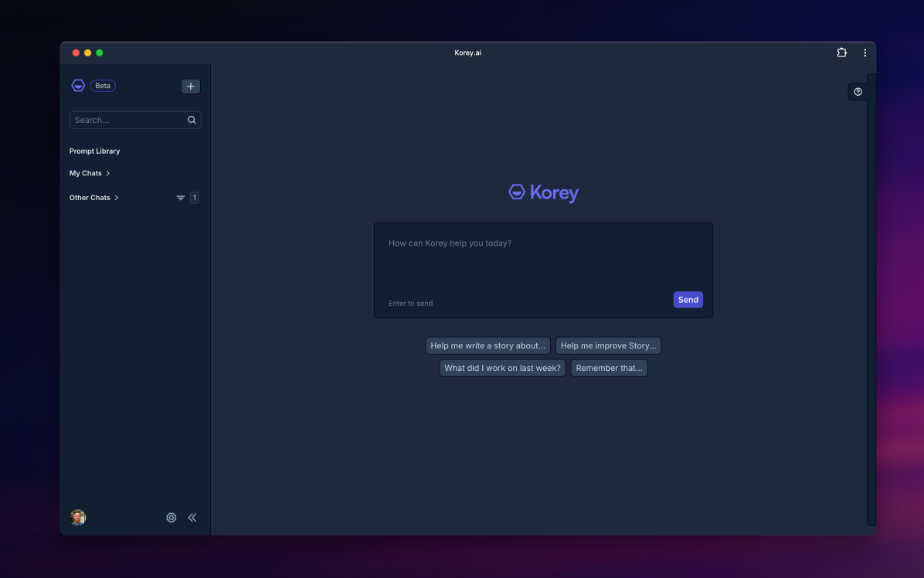Open the Prompt Library
This screenshot has height=578, width=924.
pyautogui.click(x=94, y=151)
